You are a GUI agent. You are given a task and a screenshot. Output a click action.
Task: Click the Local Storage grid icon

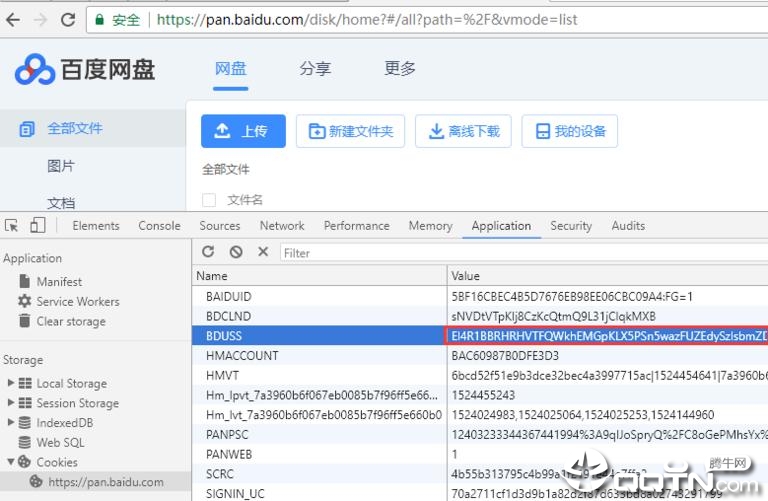pyautogui.click(x=25, y=383)
